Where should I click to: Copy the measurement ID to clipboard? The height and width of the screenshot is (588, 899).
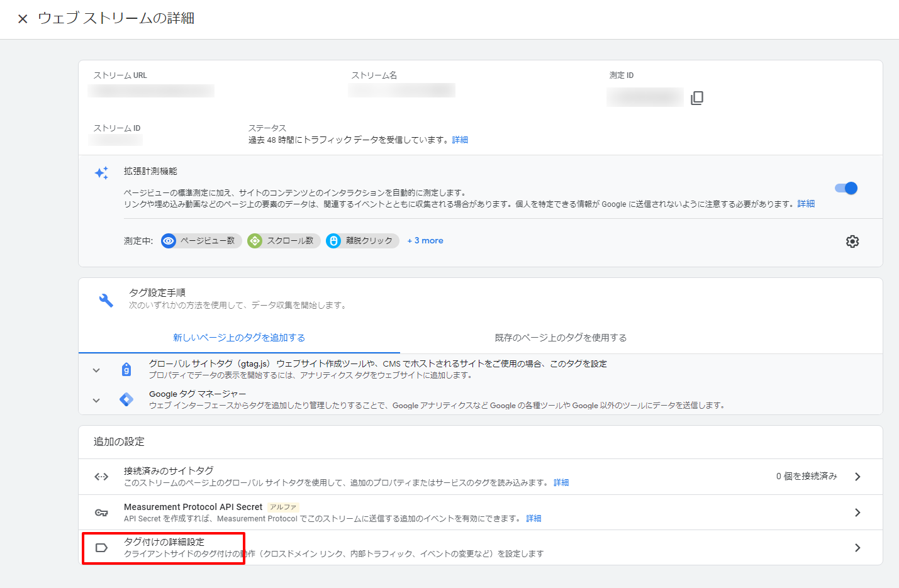tap(696, 98)
